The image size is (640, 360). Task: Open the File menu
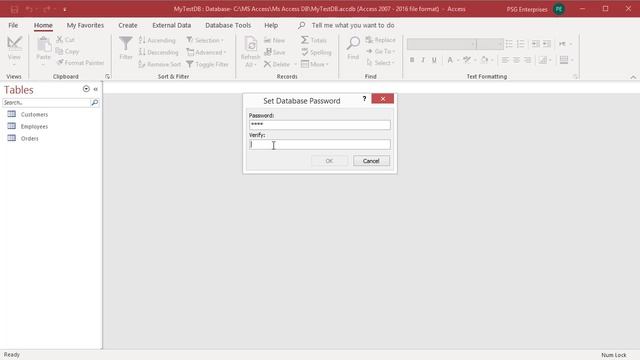pyautogui.click(x=13, y=25)
